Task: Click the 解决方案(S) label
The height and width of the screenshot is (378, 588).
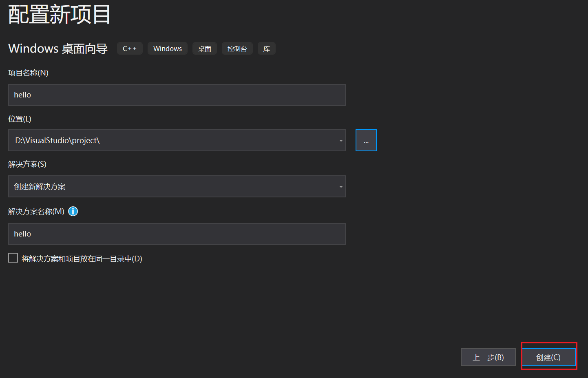Action: point(27,164)
